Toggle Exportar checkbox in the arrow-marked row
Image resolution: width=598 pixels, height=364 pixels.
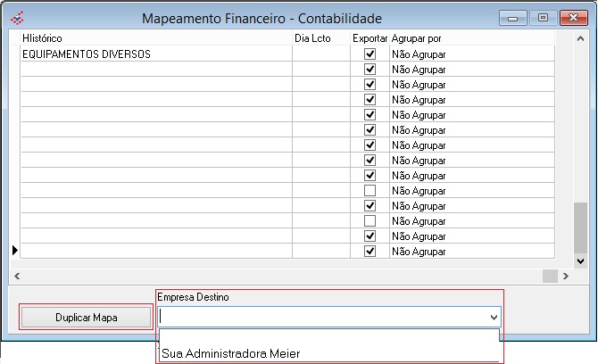click(x=370, y=252)
